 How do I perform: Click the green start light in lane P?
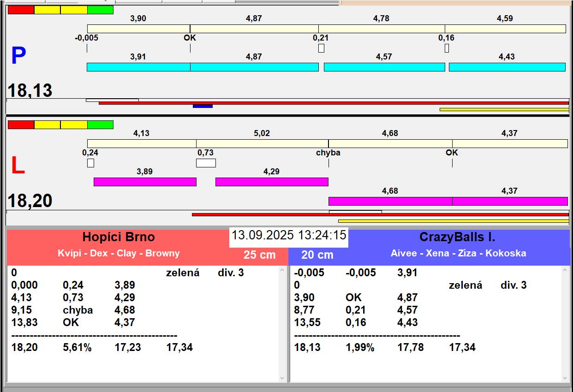click(100, 10)
